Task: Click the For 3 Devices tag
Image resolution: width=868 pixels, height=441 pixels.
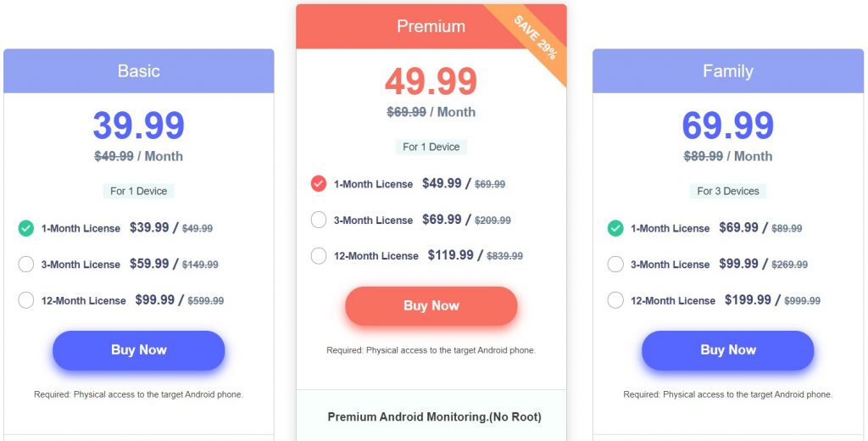Action: tap(728, 191)
